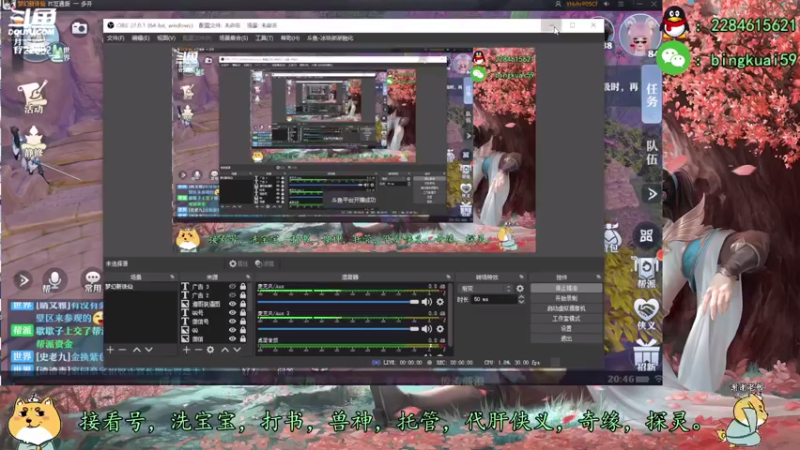This screenshot has width=800, height=450.
Task: Toggle visibility eye for source 广告 2
Action: (232, 295)
